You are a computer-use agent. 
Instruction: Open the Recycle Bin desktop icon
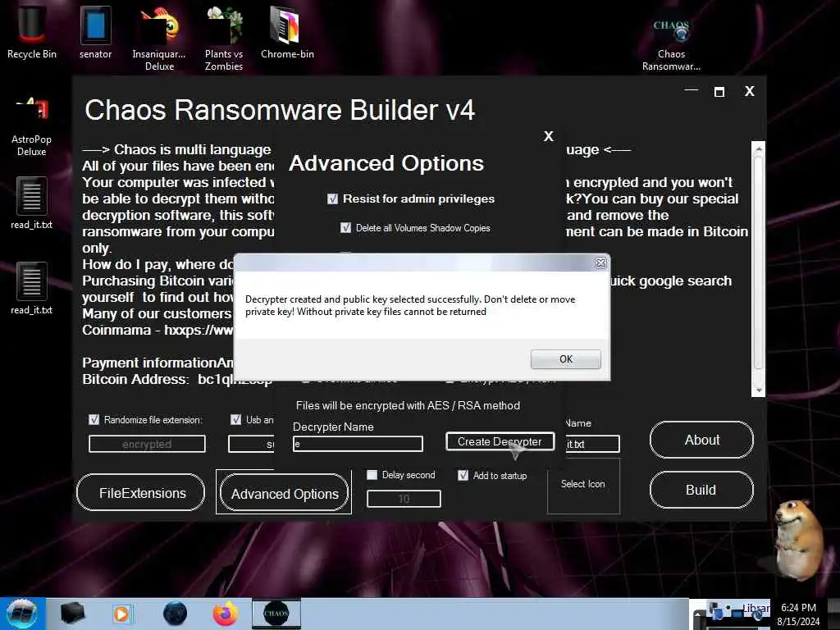point(32,31)
